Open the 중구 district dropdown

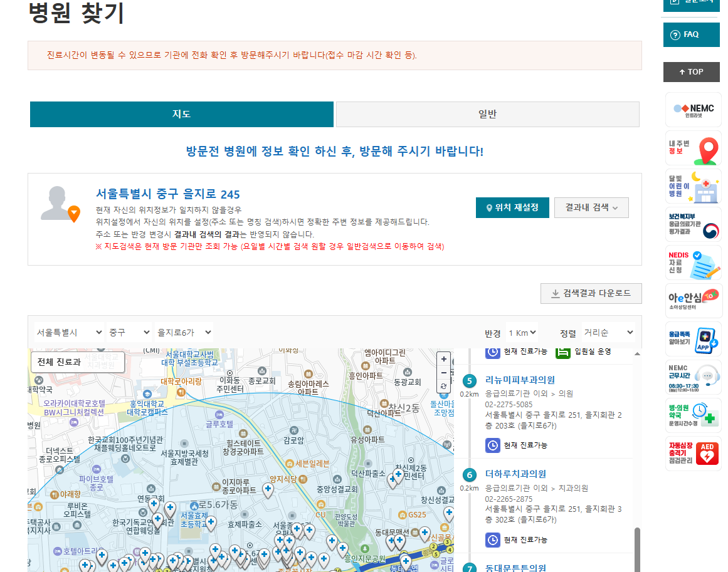(x=129, y=332)
